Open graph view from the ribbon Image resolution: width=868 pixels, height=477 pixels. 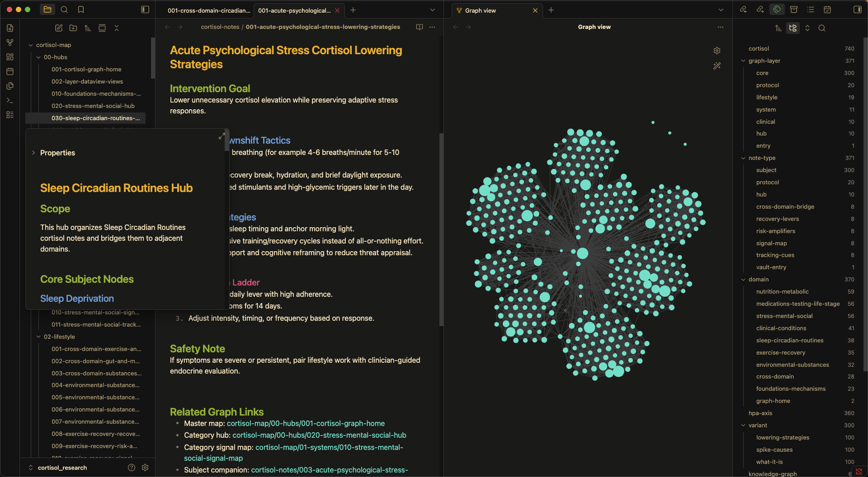pyautogui.click(x=10, y=42)
